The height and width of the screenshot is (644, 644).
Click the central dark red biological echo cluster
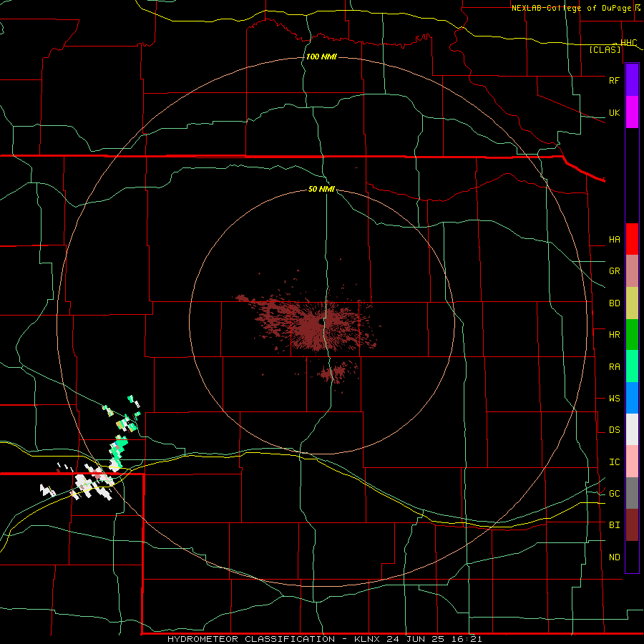pos(316,324)
